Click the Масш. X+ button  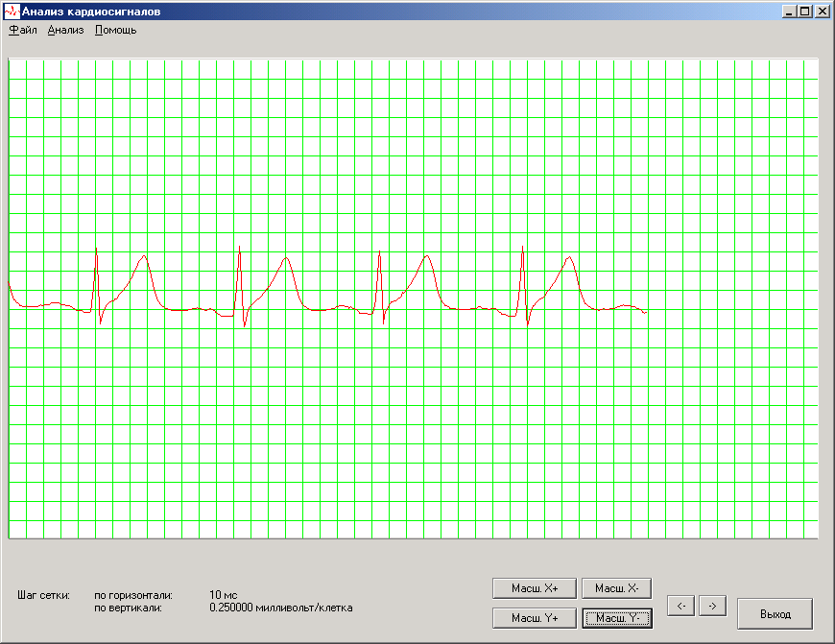tap(535, 588)
